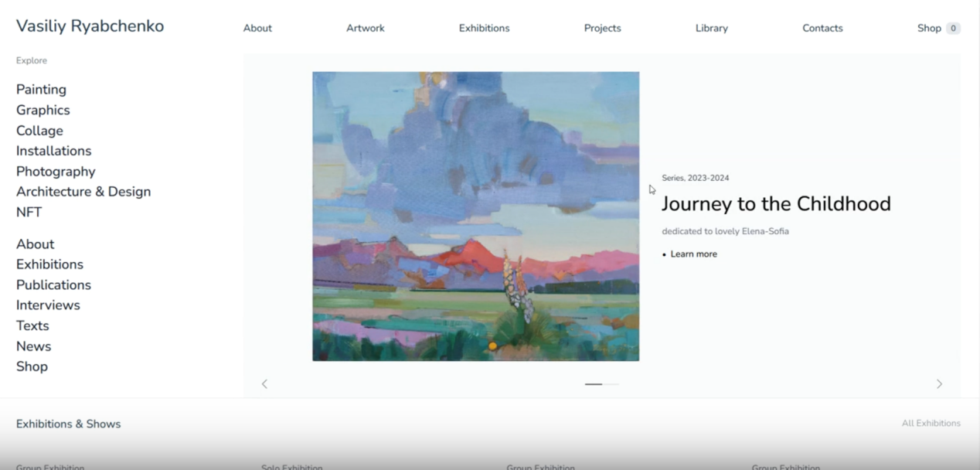Open the Installations category
The height and width of the screenshot is (470, 980).
pos(53,152)
